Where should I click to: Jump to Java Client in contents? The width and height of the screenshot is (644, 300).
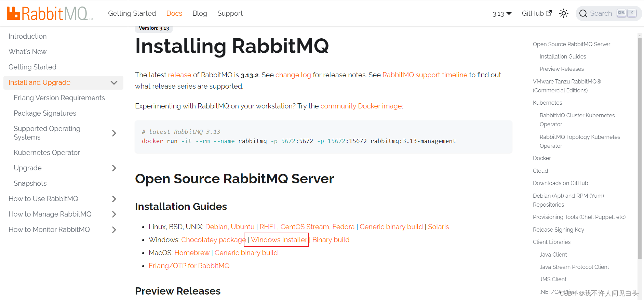point(553,255)
